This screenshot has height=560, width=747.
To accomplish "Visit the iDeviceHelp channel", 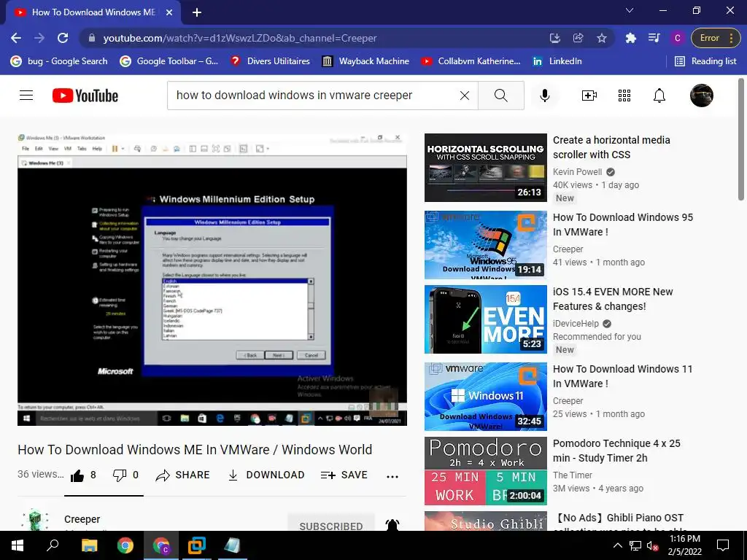I will point(576,324).
